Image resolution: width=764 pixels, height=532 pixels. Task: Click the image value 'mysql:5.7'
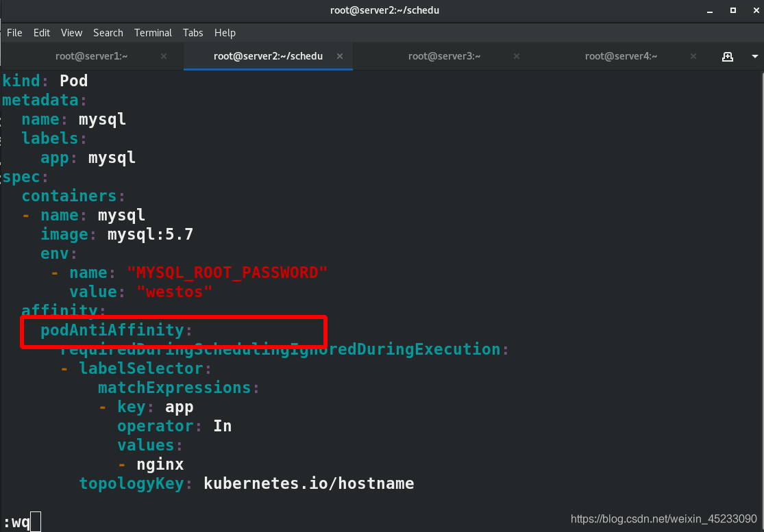pos(150,234)
